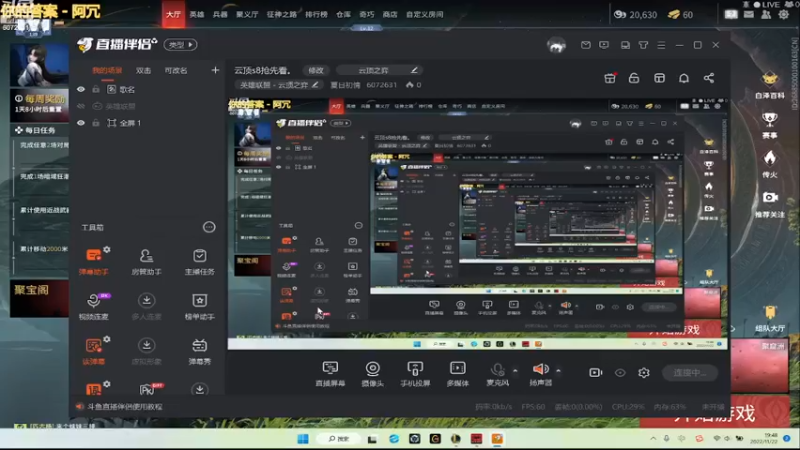Open the layout window icon above preview
Screen dimensions: 800x450
[659, 78]
